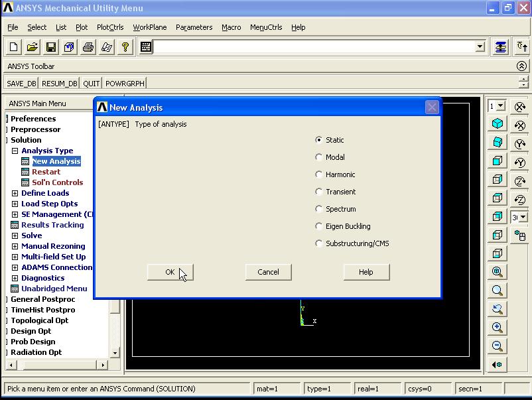Open the rotation increment dropdown
This screenshot has height=400, width=532.
coord(523,217)
